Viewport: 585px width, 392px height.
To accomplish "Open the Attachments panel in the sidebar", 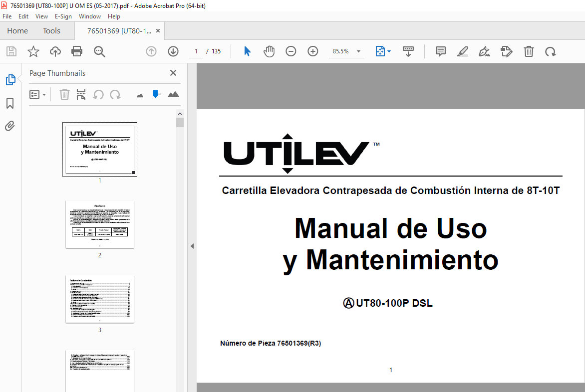I will (9, 126).
